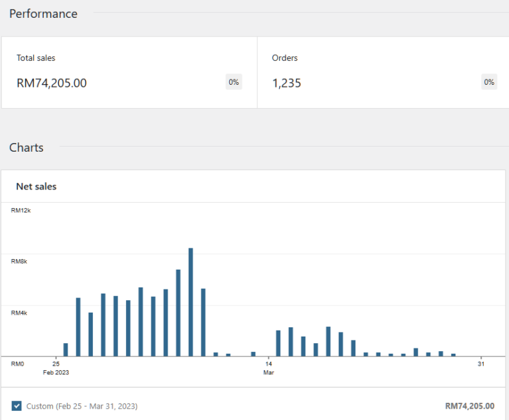The width and height of the screenshot is (509, 420).
Task: Click the first bar after Feb 25
Action: coord(66,349)
